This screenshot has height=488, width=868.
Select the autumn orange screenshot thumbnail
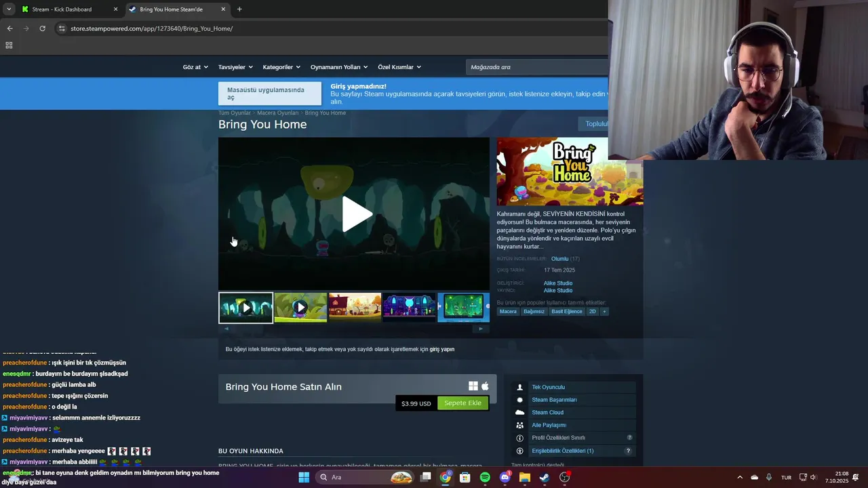[355, 308]
